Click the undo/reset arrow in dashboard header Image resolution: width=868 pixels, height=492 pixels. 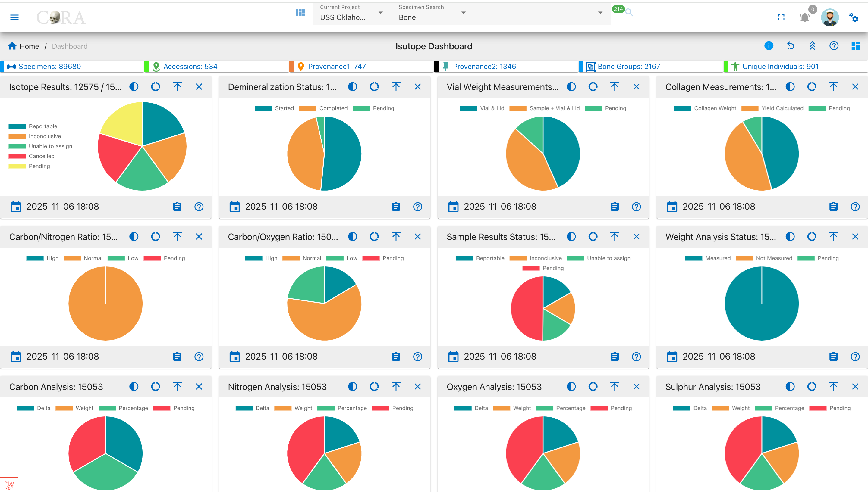[791, 46]
